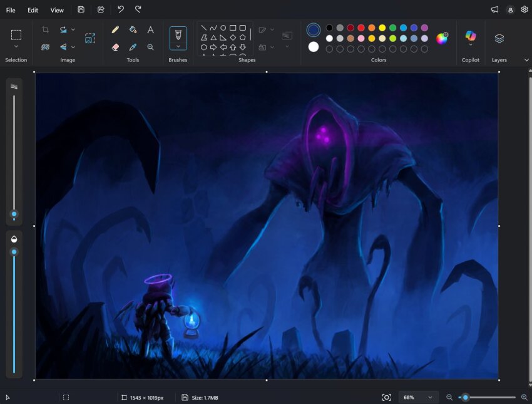The height and width of the screenshot is (404, 532).
Task: Click the zoom slider in status bar
Action: click(486, 397)
